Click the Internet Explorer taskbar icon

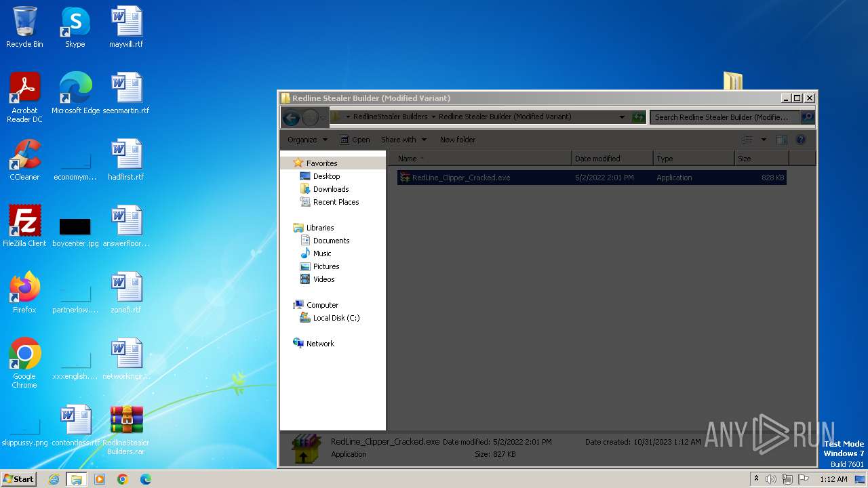54,479
